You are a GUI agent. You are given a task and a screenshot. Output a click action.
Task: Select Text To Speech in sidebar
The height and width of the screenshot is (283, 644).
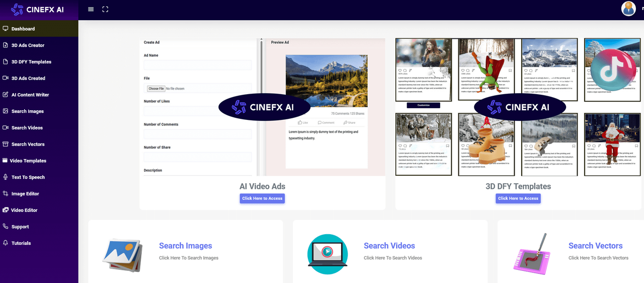click(28, 177)
